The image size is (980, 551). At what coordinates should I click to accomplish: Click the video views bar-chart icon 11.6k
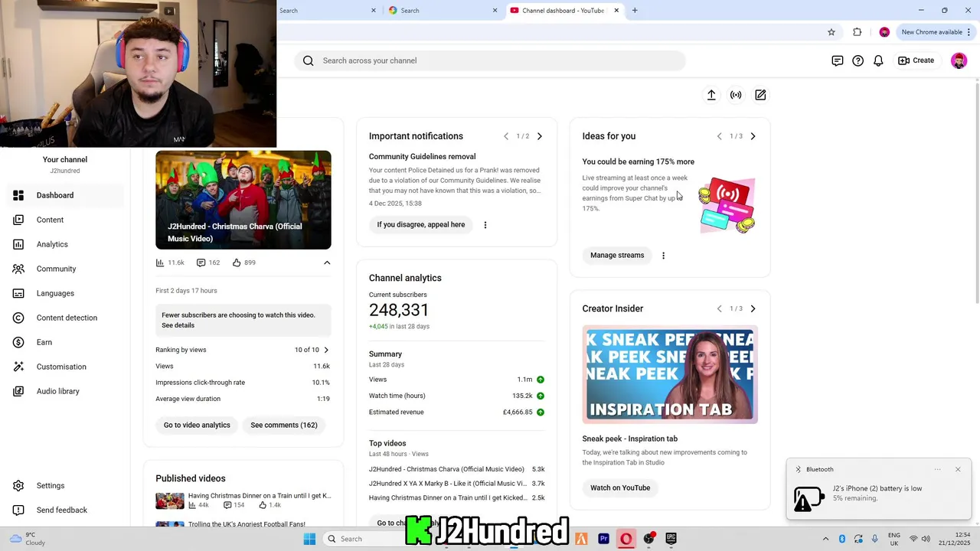(160, 262)
